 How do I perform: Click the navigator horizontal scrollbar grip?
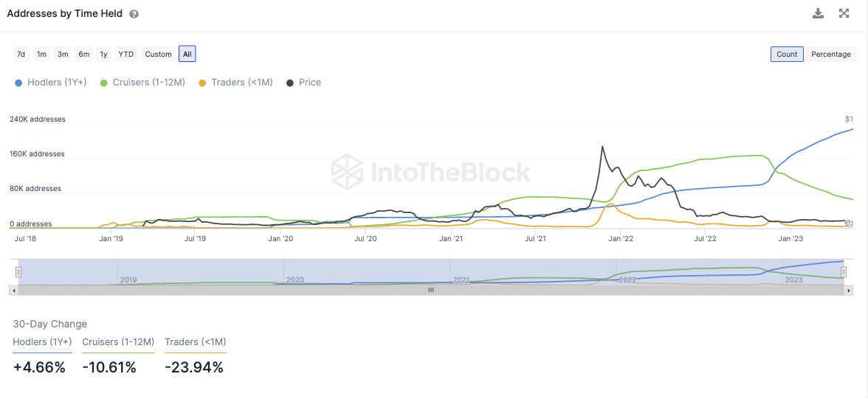(431, 290)
